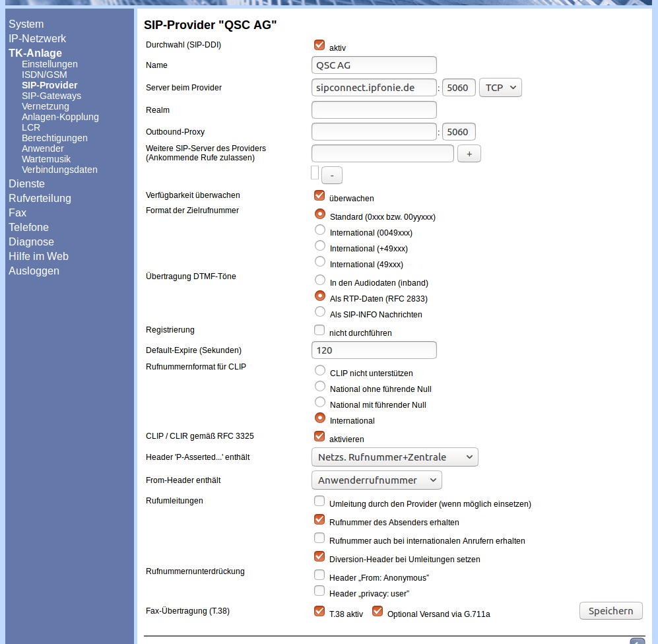Click the plus button to add SIP server
The width and height of the screenshot is (658, 644).
(x=469, y=154)
